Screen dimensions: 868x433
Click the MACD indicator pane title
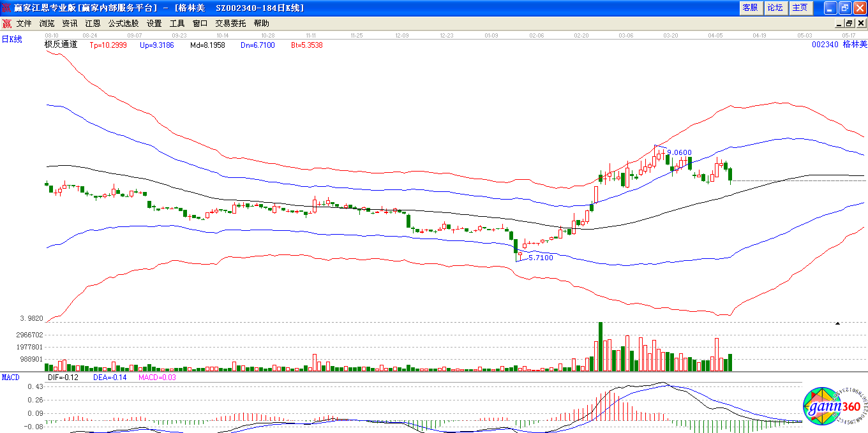(x=10, y=378)
